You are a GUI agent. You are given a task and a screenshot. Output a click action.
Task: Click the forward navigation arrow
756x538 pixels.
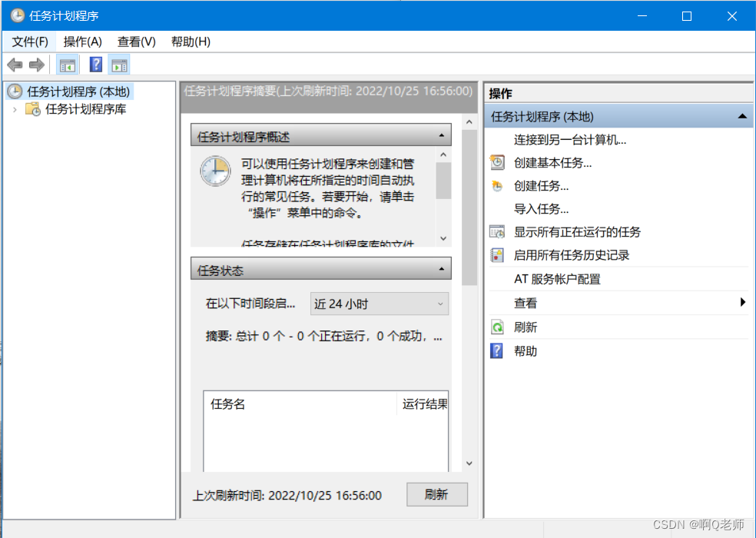(x=36, y=65)
